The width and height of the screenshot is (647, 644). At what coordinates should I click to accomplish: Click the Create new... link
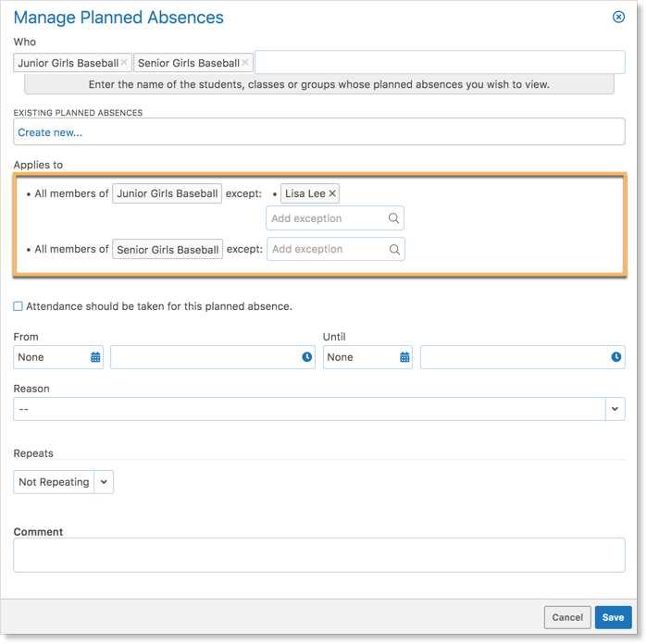point(50,132)
